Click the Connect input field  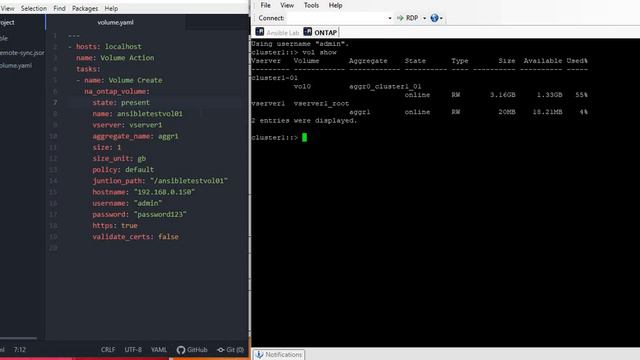pos(337,18)
